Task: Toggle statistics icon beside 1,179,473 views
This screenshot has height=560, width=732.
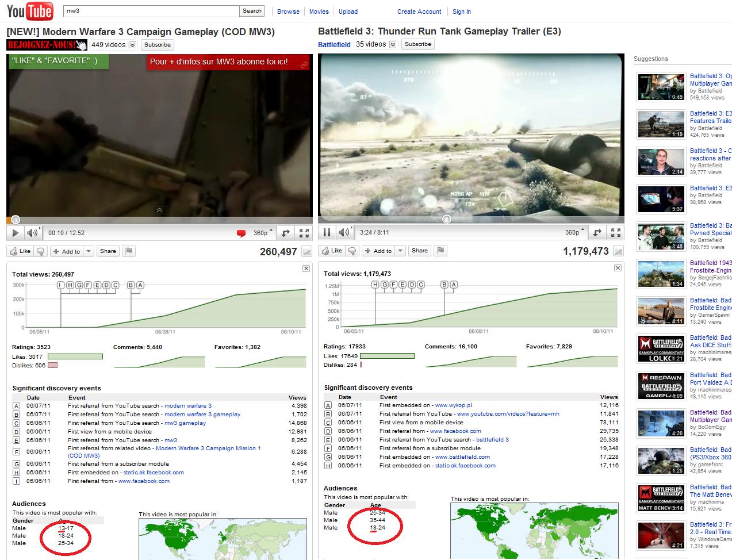Action: coord(618,251)
